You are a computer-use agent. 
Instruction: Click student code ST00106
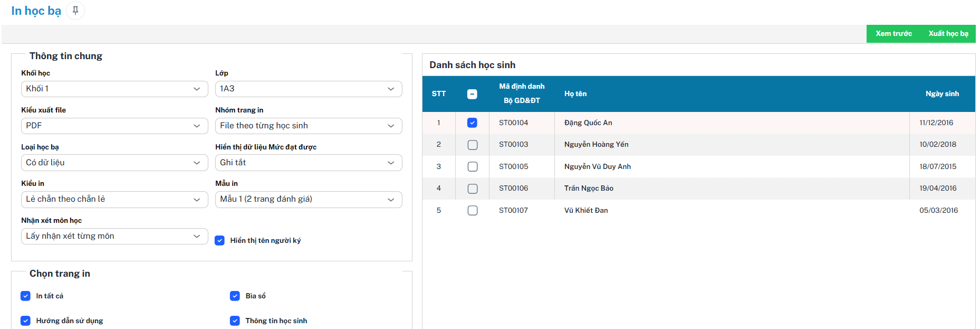(x=513, y=188)
